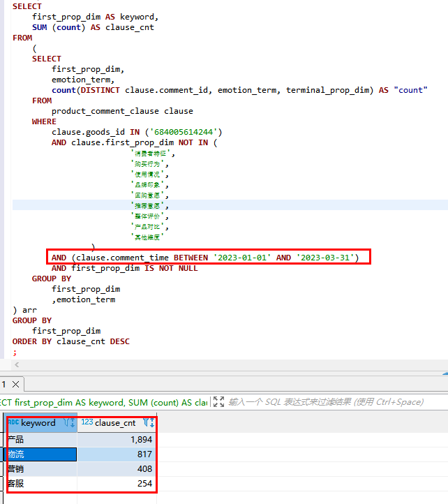Image resolution: width=448 pixels, height=504 pixels.
Task: Select the 物流 keyword cell
Action: click(42, 454)
